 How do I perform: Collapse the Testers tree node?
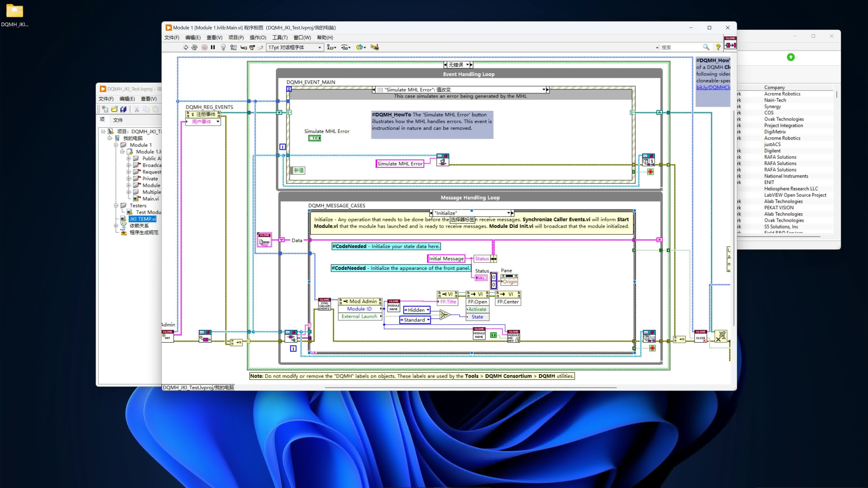116,205
